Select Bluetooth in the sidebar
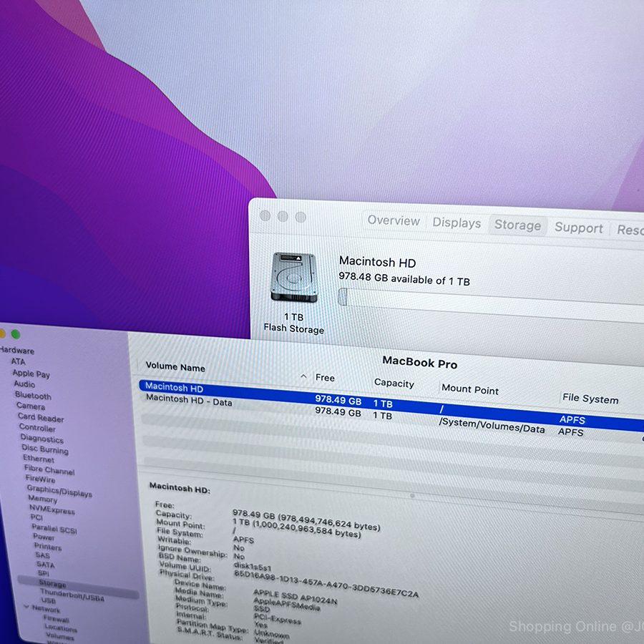Viewport: 644px width, 644px height. point(33,396)
